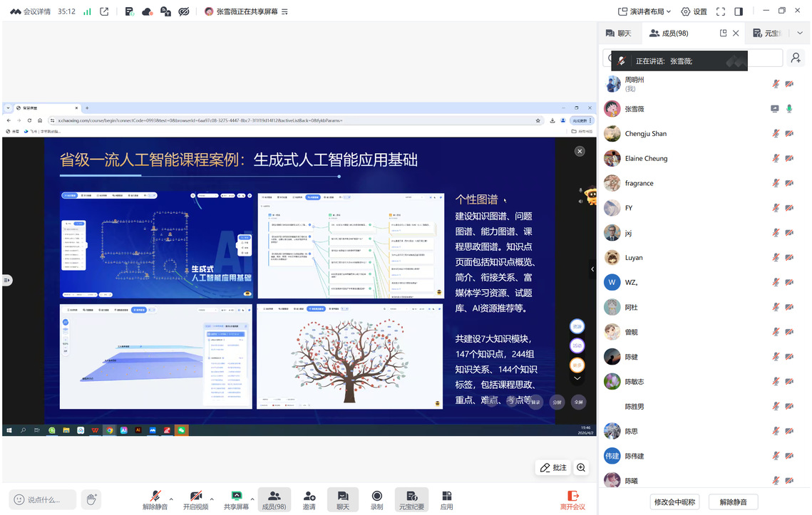Expand video options arrow next to 开启视频
The width and height of the screenshot is (812, 515).
(212, 498)
